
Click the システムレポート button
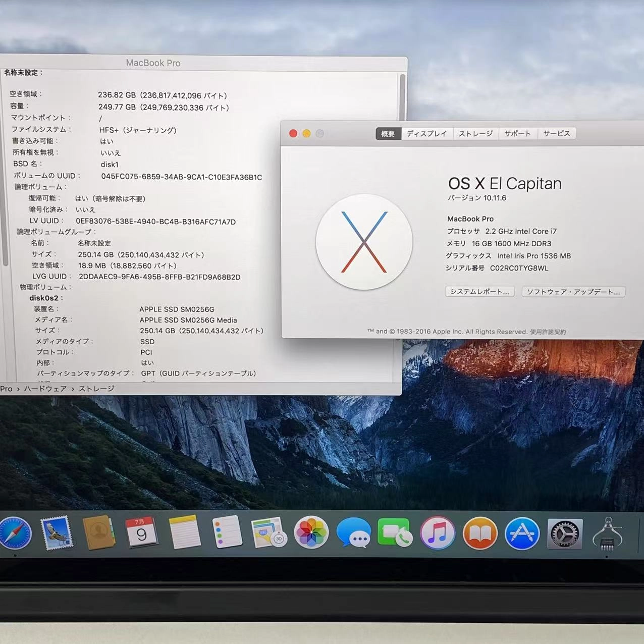(479, 292)
